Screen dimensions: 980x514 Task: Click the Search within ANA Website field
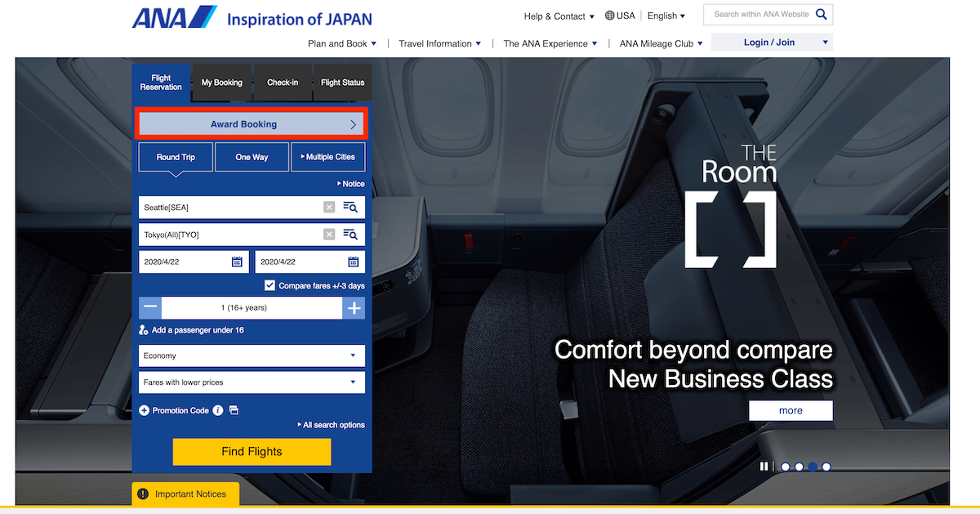click(761, 15)
